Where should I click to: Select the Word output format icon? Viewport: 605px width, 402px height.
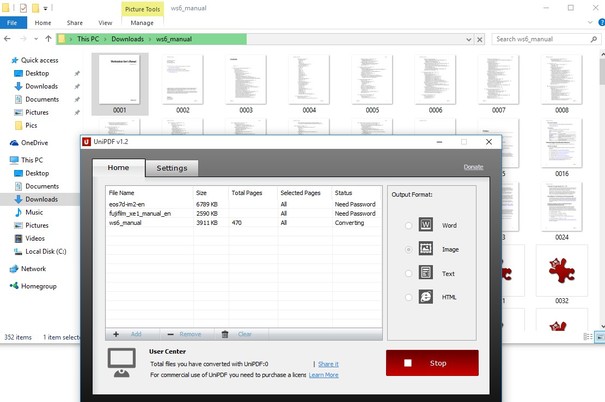(x=426, y=225)
